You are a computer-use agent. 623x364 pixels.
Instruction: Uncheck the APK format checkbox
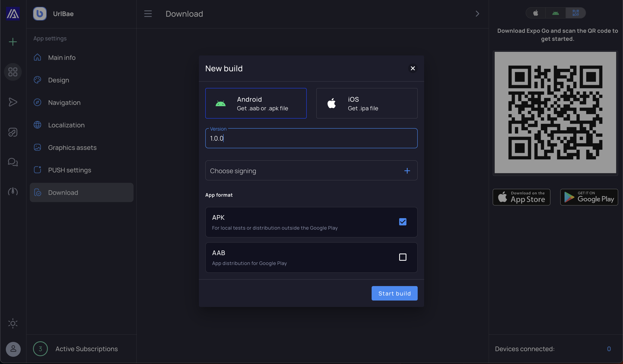click(x=402, y=222)
